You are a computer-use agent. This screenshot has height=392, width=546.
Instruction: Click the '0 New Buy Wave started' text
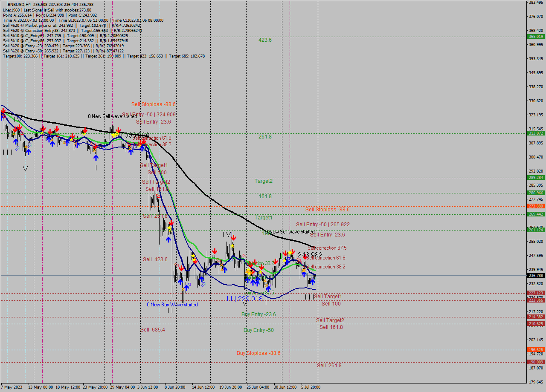pyautogui.click(x=173, y=304)
